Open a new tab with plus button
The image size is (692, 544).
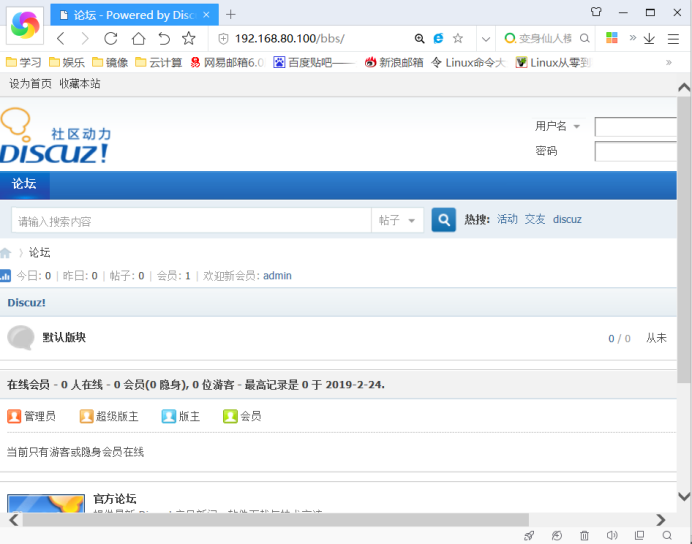click(x=230, y=15)
